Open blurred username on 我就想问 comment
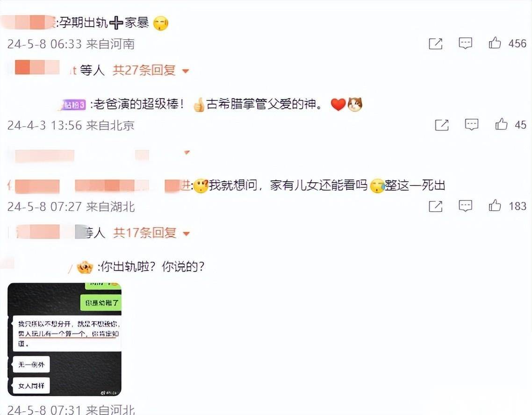Image resolution: width=532 pixels, height=415 pixels. click(98, 186)
